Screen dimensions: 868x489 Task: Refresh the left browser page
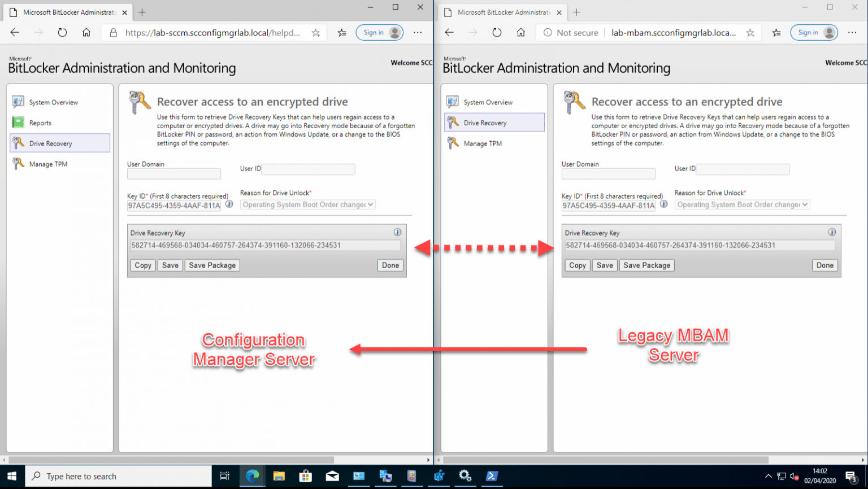pyautogui.click(x=62, y=32)
